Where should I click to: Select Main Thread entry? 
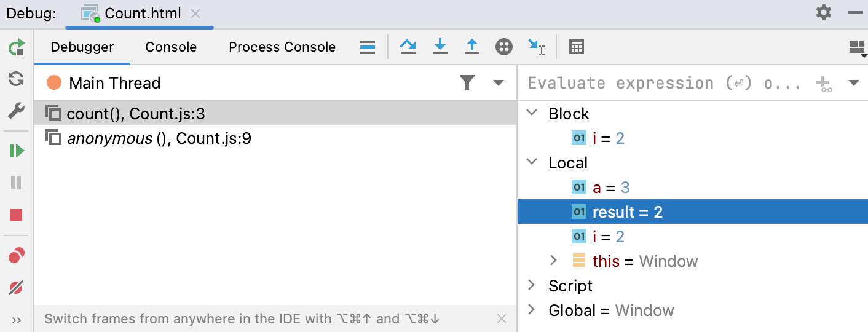point(114,83)
